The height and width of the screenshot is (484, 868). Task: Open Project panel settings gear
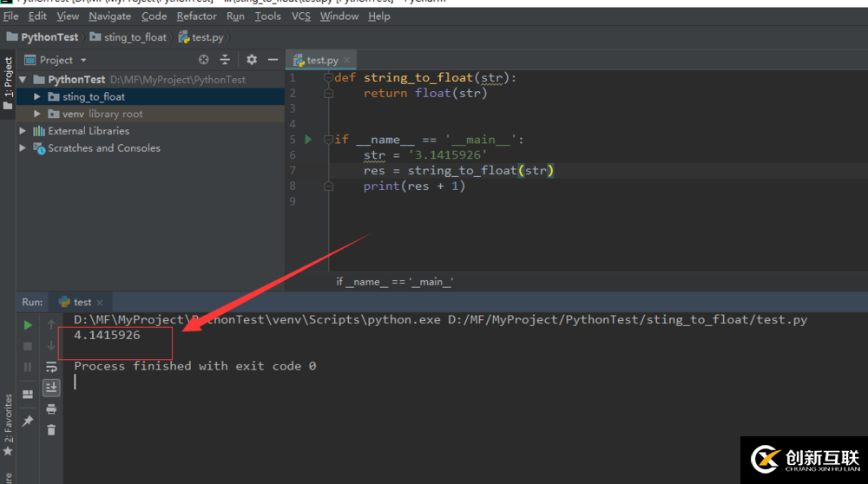point(252,59)
